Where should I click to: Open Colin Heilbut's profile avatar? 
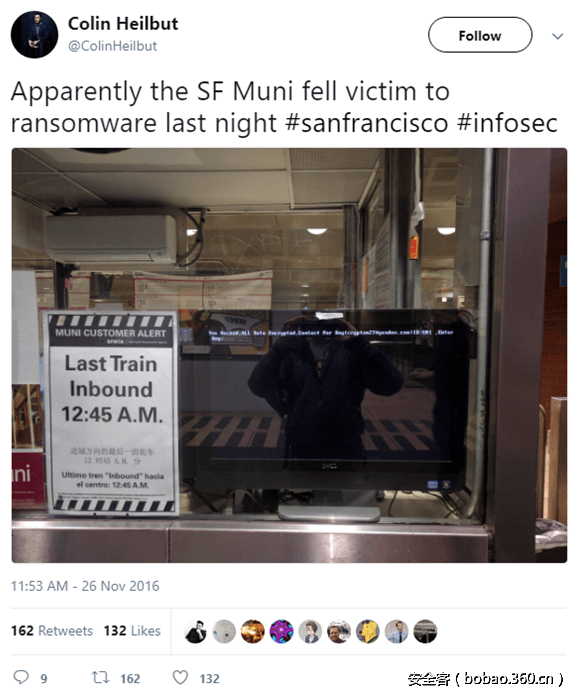(x=34, y=35)
